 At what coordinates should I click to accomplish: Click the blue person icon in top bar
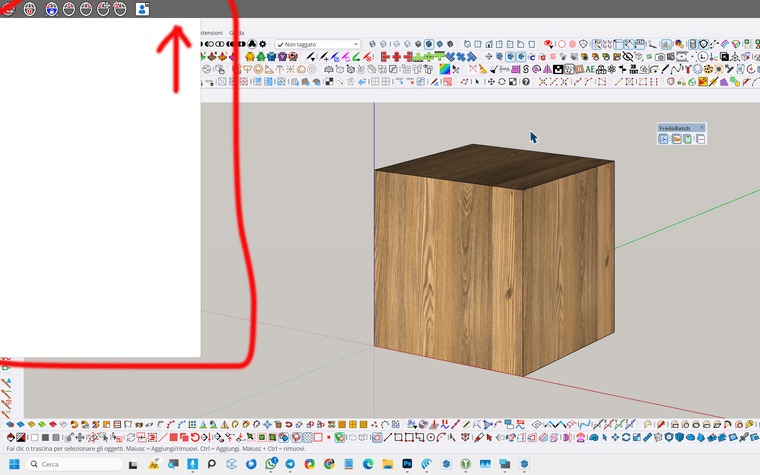[x=142, y=9]
